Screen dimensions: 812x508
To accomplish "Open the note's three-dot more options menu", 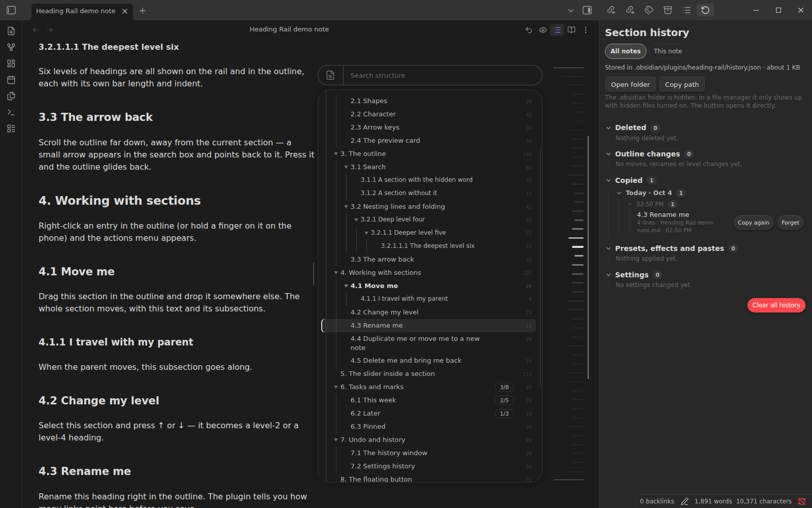I will (586, 30).
